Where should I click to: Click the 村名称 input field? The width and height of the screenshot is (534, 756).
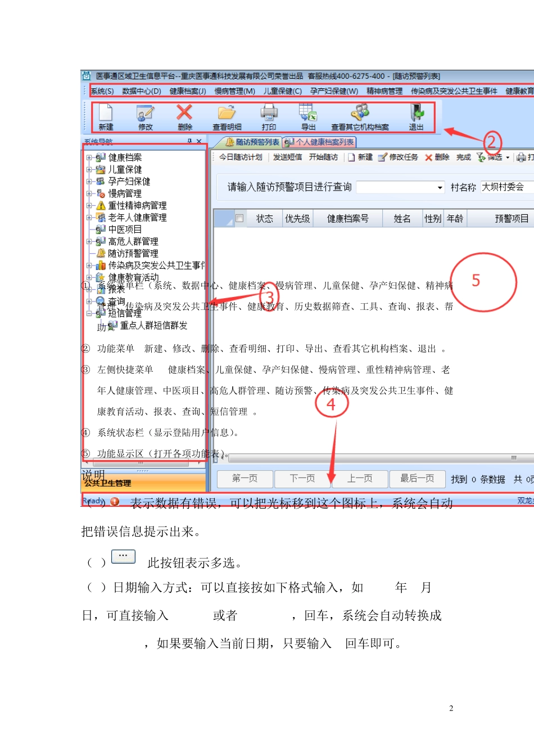(507, 187)
